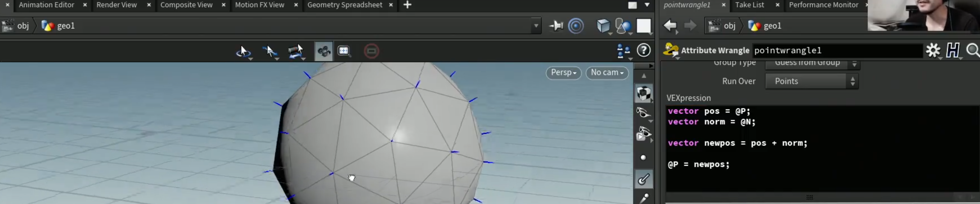
Task: Open the Persp viewport dropdown
Action: pos(564,73)
